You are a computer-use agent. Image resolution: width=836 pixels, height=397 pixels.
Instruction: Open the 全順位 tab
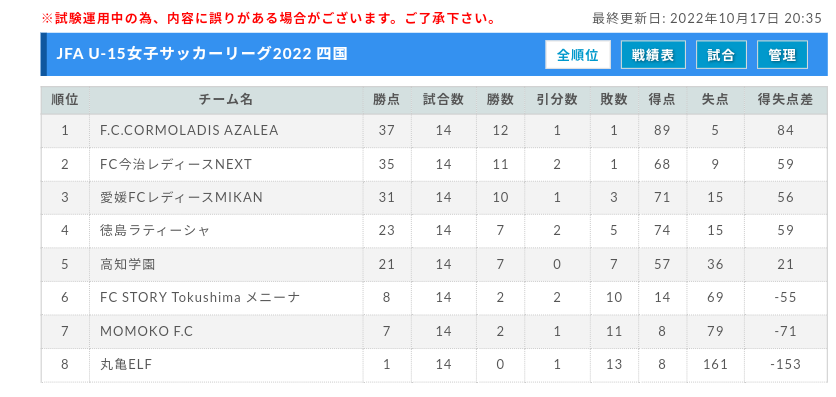coord(577,55)
